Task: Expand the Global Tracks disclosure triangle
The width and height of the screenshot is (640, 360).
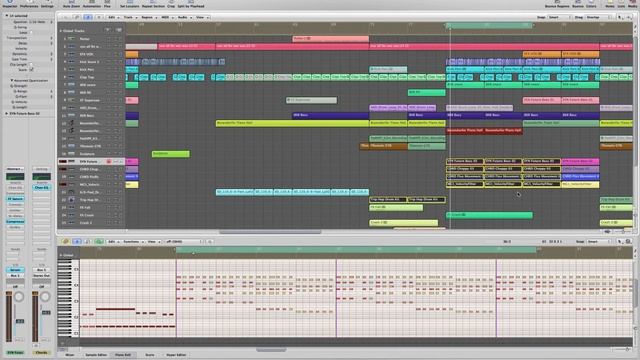Action: (x=61, y=31)
